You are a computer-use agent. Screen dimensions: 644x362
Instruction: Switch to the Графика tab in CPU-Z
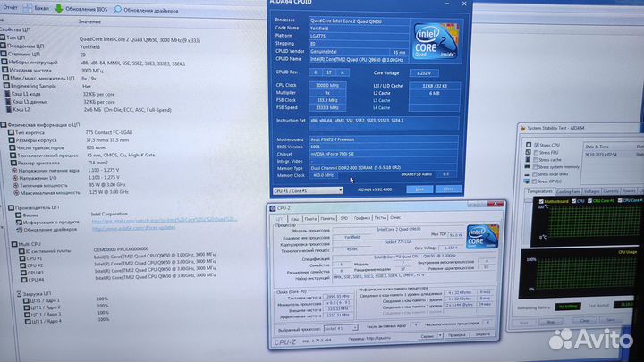pos(362,218)
